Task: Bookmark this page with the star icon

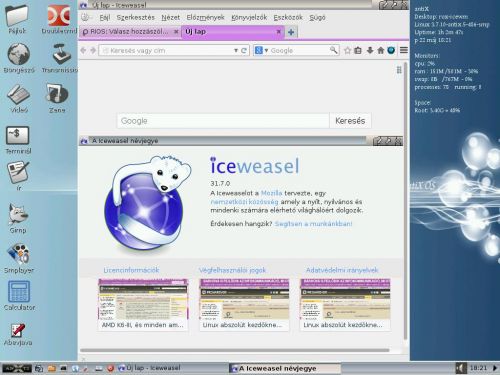Action: click(x=347, y=50)
